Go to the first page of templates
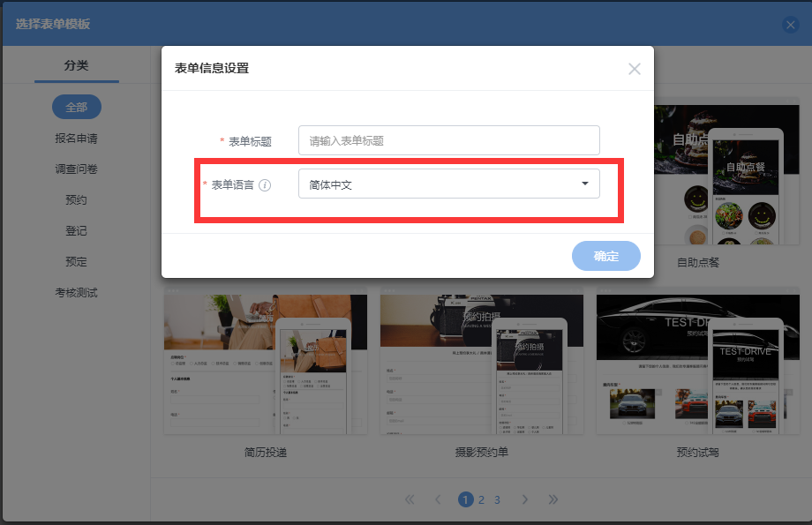The height and width of the screenshot is (525, 812). (409, 499)
